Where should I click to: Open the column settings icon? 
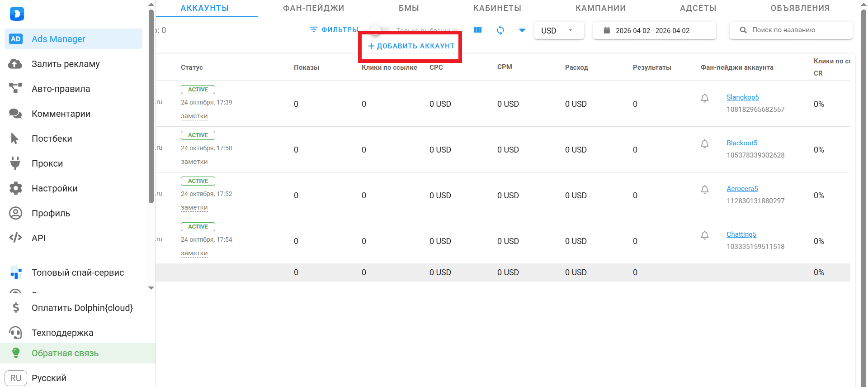477,30
